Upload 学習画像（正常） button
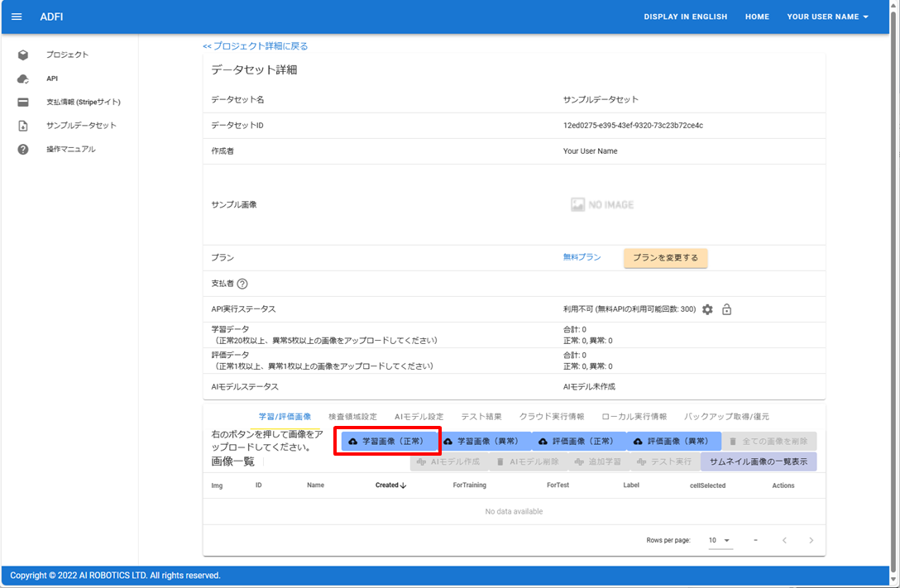Image resolution: width=900 pixels, height=588 pixels. pos(388,441)
